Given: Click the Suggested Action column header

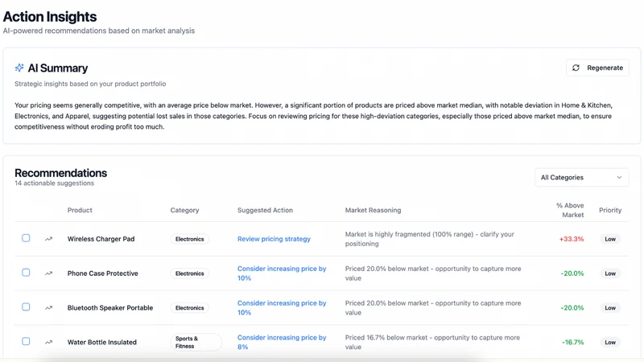Looking at the screenshot, I should (266, 210).
